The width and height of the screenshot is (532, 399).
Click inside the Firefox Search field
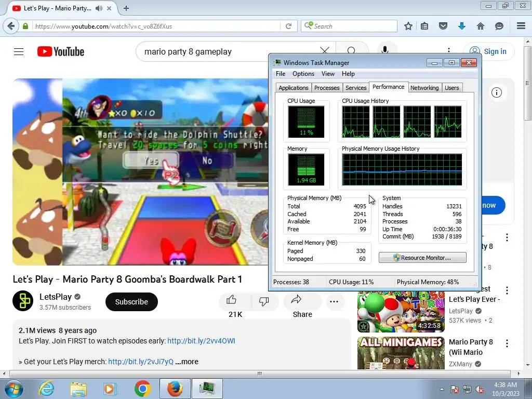pyautogui.click(x=349, y=26)
